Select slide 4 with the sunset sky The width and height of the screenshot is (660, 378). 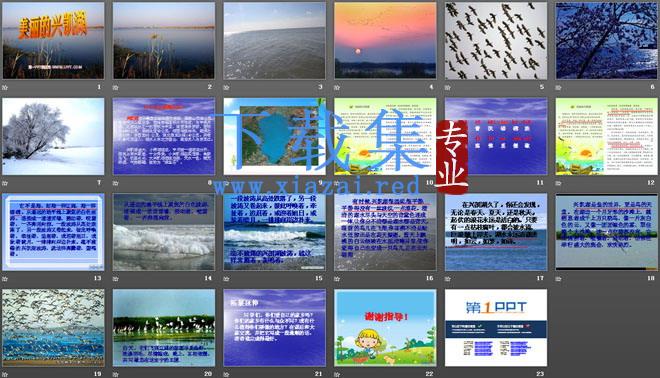385,40
